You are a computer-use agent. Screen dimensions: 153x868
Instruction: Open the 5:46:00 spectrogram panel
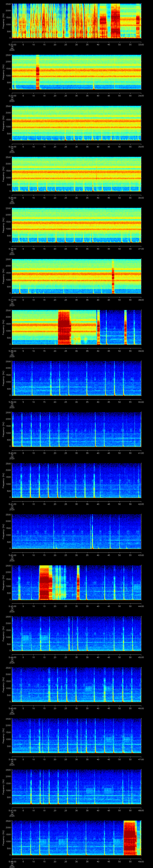click(77, 736)
